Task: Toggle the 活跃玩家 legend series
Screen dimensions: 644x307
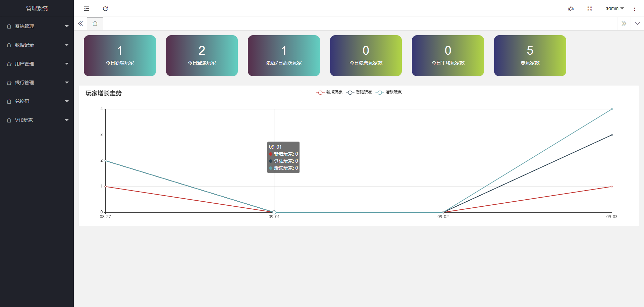Action: 389,92
